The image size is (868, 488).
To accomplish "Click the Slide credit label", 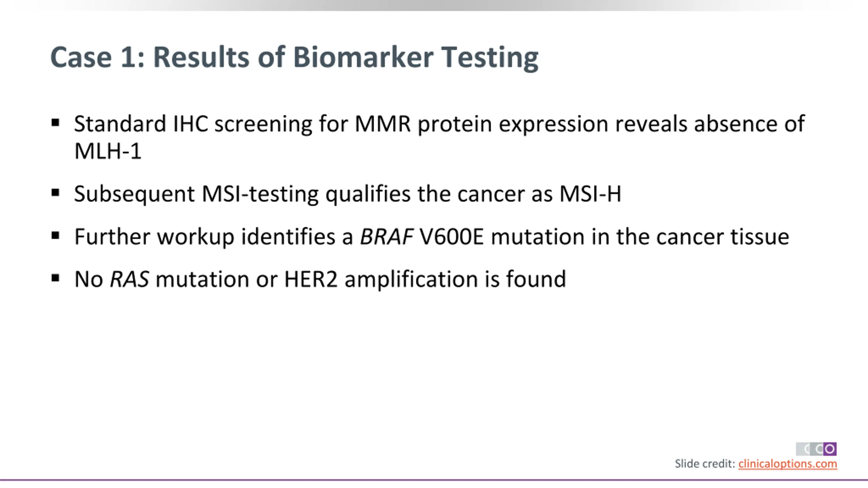I will coord(705,464).
